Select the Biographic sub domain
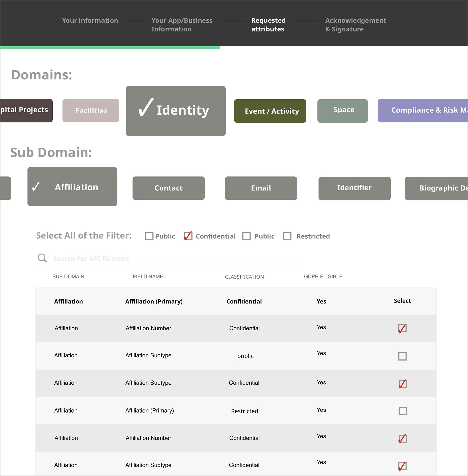This screenshot has width=468, height=476. [x=436, y=188]
